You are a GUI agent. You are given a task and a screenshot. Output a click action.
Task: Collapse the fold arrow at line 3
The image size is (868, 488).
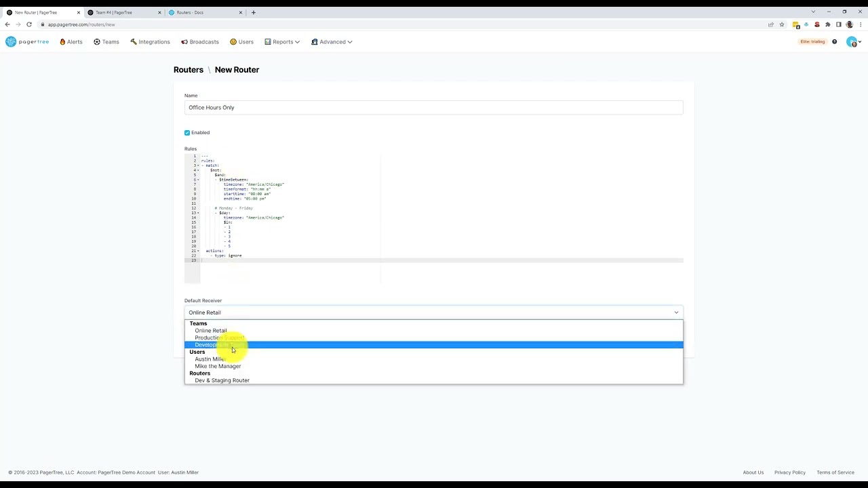(199, 165)
